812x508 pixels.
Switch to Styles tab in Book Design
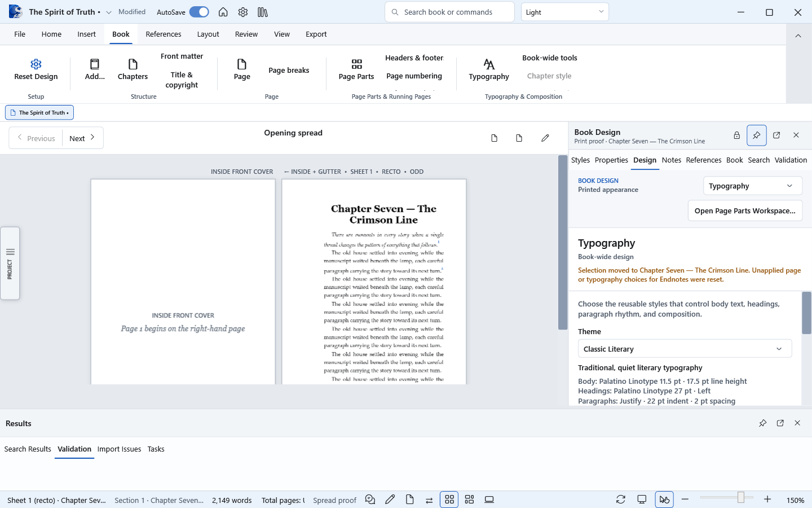click(580, 160)
